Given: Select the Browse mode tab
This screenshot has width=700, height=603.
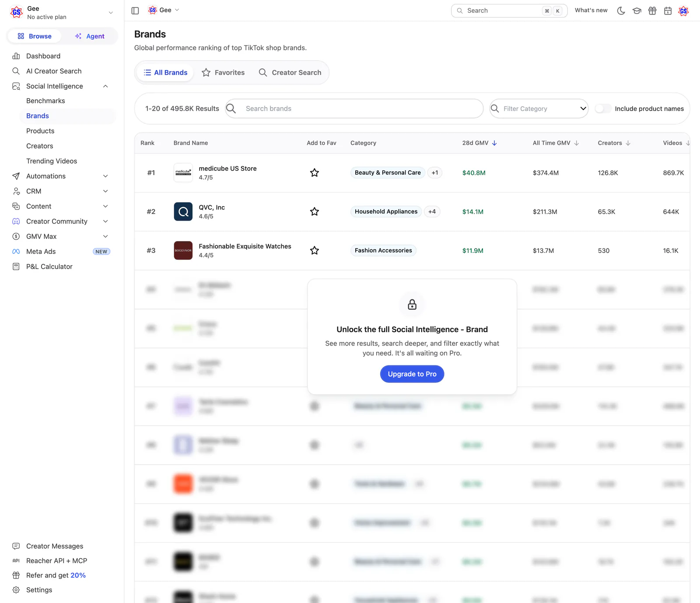Looking at the screenshot, I should pos(35,36).
